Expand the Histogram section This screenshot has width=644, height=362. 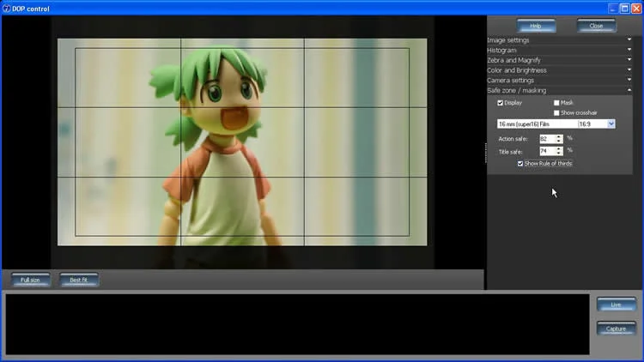560,51
